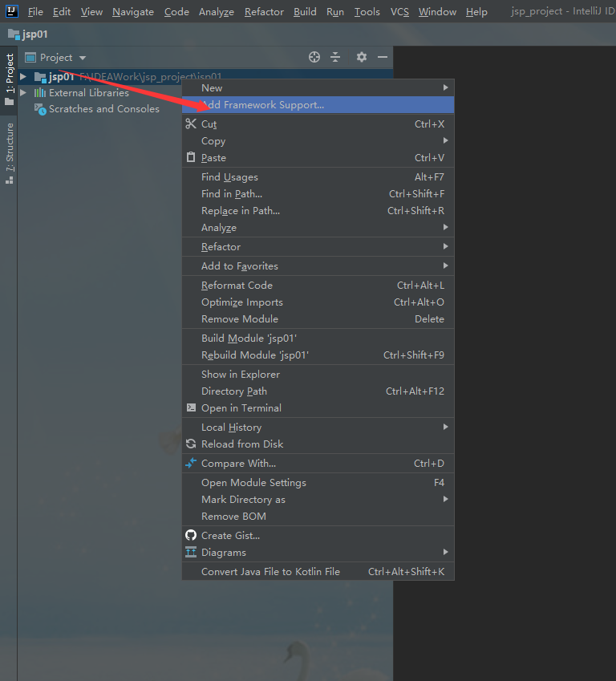This screenshot has height=681, width=616.
Task: Open the Refactor menu in menu bar
Action: click(x=264, y=12)
